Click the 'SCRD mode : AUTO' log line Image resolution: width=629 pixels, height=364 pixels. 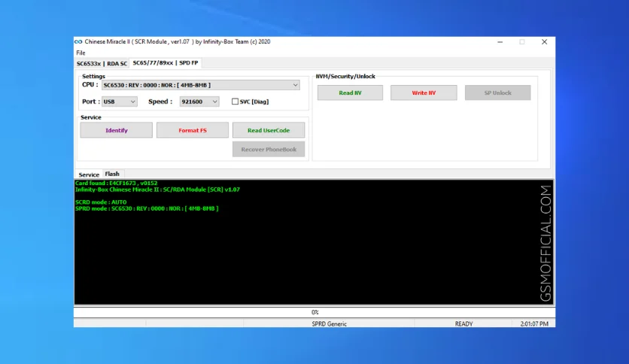click(x=101, y=202)
